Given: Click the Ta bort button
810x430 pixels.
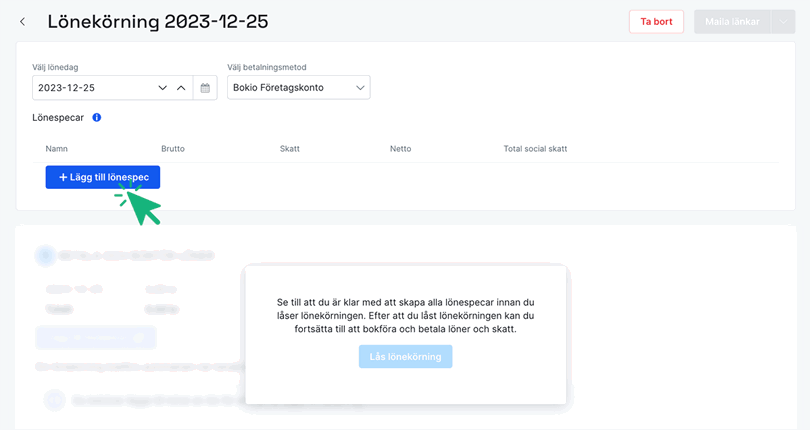Looking at the screenshot, I should coord(656,22).
